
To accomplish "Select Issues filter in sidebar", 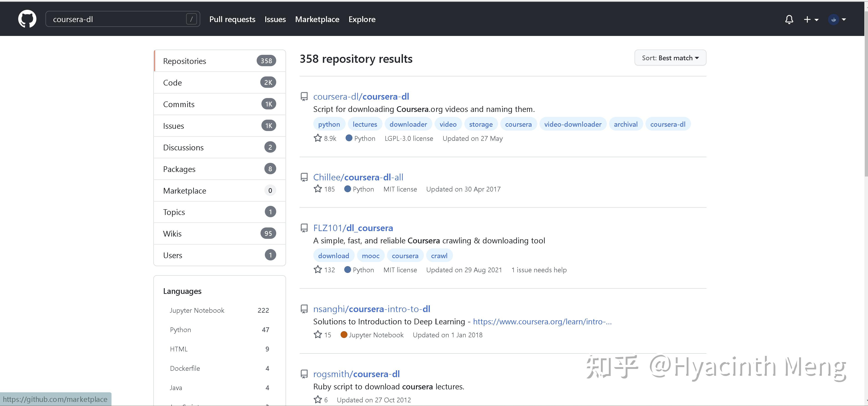I will point(220,126).
